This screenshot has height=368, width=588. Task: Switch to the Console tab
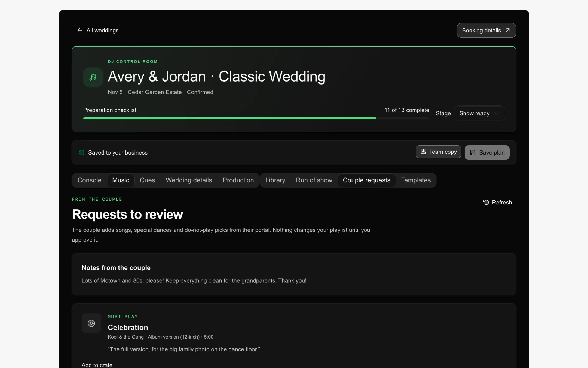coord(89,180)
